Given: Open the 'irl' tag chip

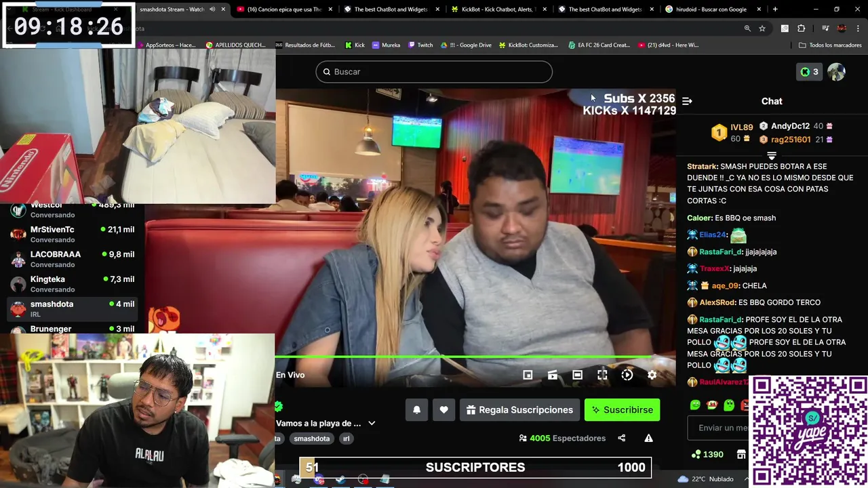Looking at the screenshot, I should click(x=346, y=439).
